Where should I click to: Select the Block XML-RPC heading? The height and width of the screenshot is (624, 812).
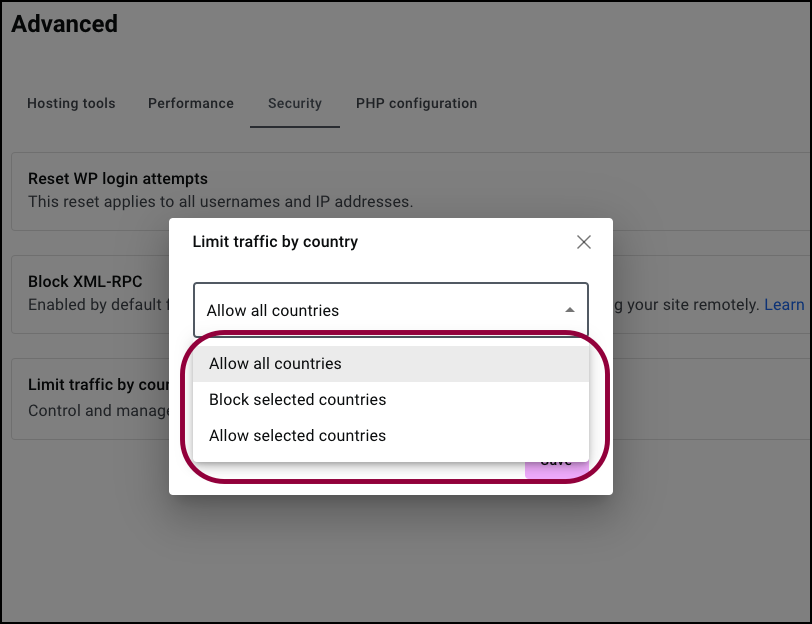pos(85,281)
